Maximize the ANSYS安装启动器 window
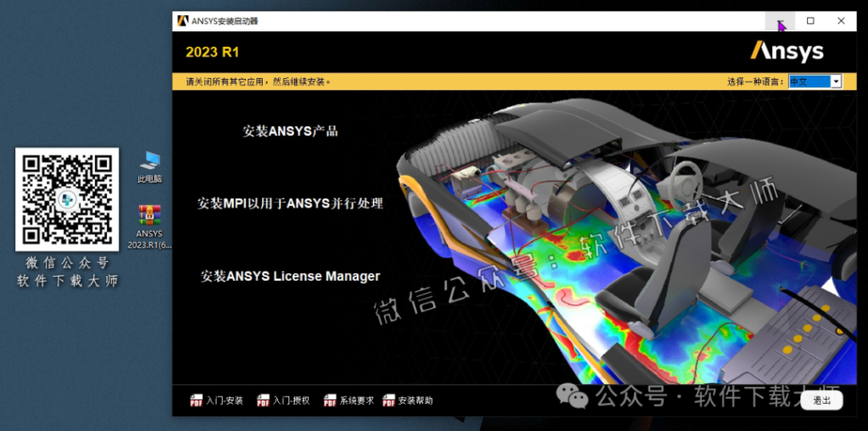868x431 pixels. coord(810,21)
